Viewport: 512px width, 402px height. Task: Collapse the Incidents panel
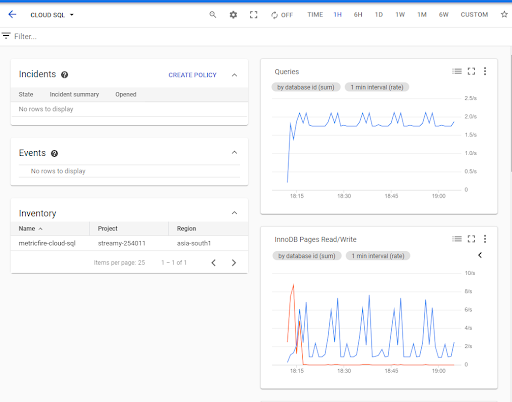click(235, 75)
